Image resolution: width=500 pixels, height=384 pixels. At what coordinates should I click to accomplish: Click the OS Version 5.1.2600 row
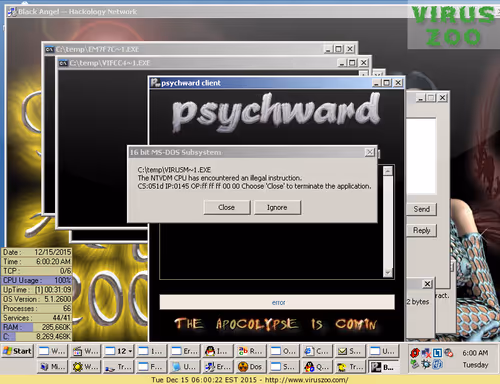point(37,299)
